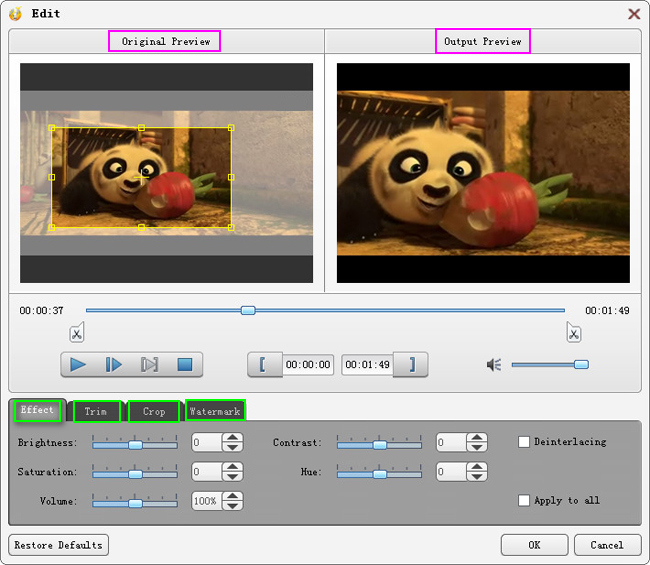This screenshot has height=565, width=650.
Task: Close the Edit dialog
Action: [x=634, y=14]
